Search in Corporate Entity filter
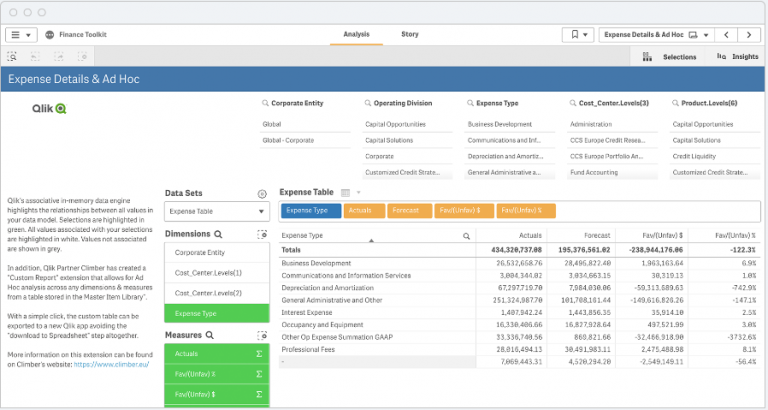Viewport: 768px width, 410px height. pyautogui.click(x=265, y=103)
